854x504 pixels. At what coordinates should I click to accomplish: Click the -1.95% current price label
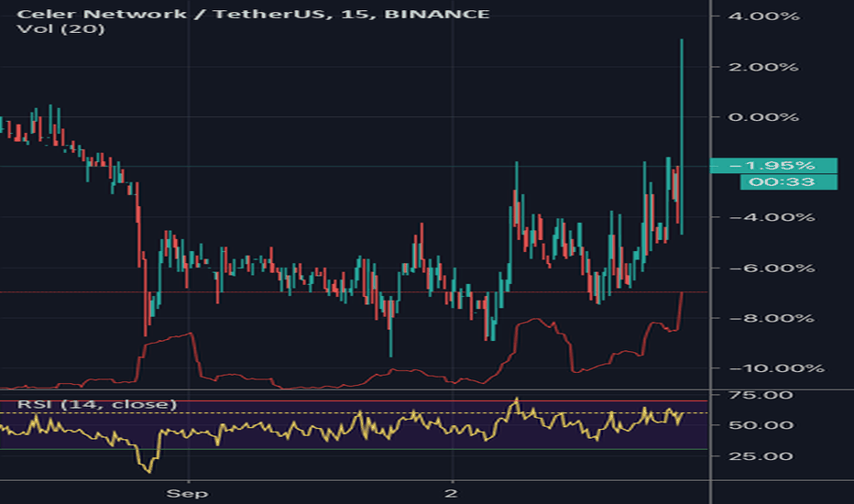[x=773, y=165]
